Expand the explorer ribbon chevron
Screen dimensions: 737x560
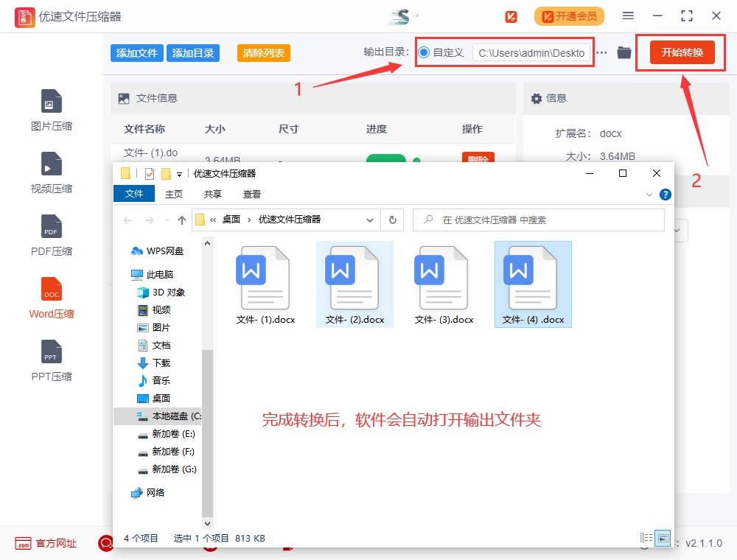649,195
